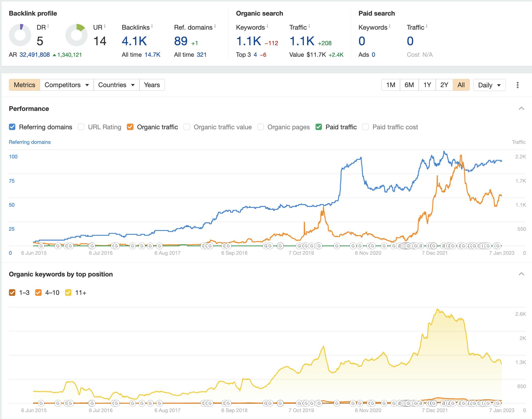Enable the Organic pages checkbox
This screenshot has width=532, height=419.
[x=260, y=127]
